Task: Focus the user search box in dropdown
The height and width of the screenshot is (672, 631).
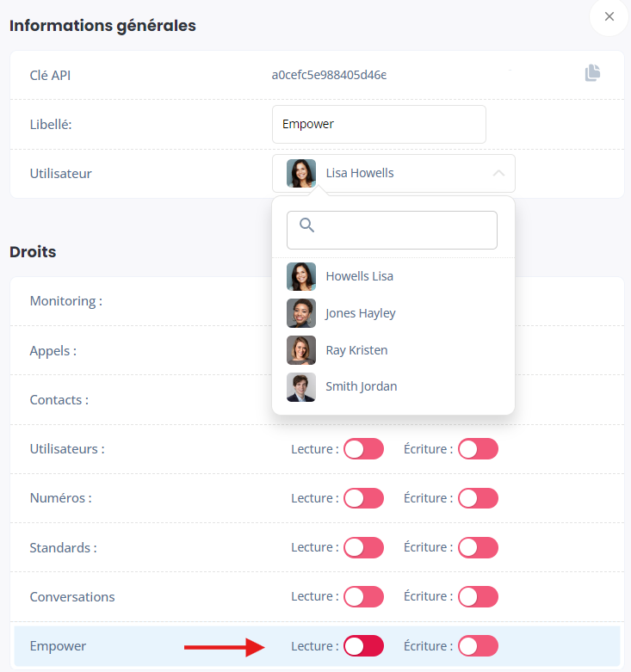Action: coord(392,230)
